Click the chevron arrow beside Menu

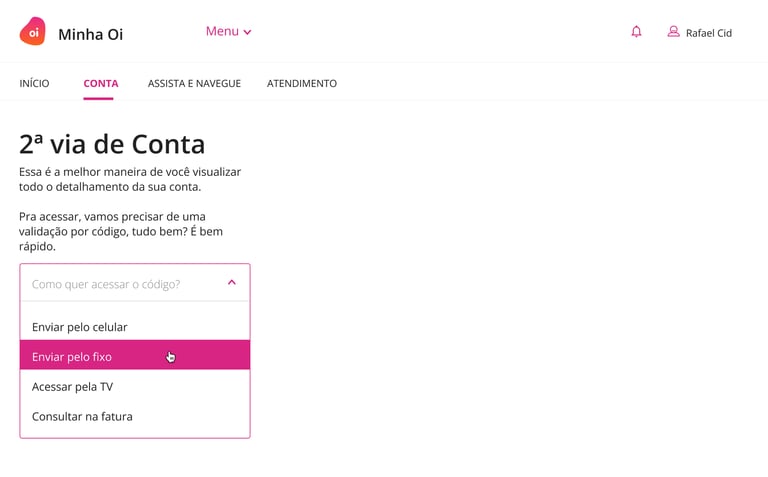248,32
